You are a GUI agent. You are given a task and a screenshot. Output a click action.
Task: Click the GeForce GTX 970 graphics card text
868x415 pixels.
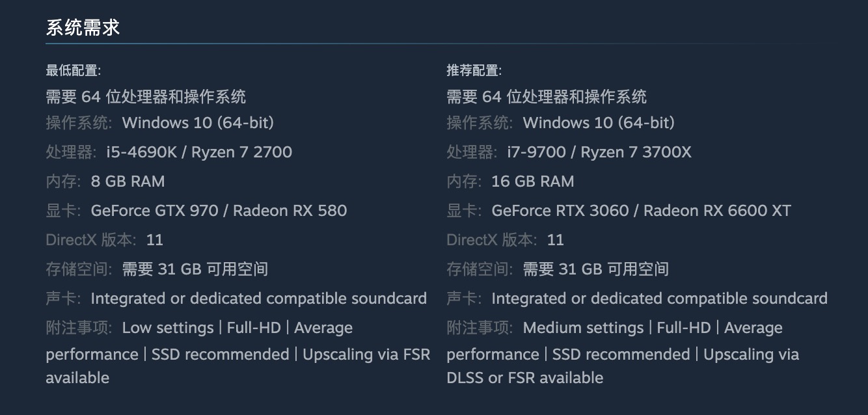click(x=154, y=211)
